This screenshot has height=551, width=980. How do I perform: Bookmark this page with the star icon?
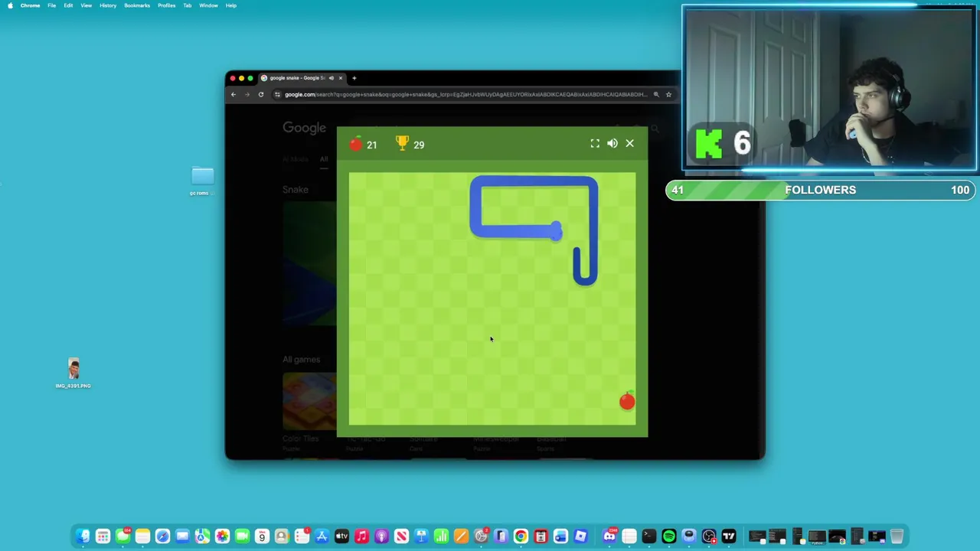coord(668,94)
